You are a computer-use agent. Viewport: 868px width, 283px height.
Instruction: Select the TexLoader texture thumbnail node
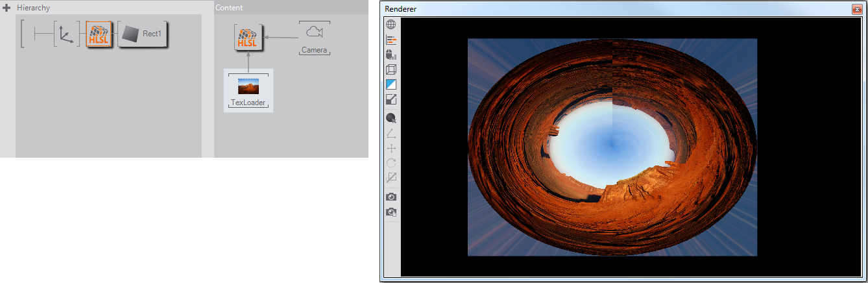248,90
